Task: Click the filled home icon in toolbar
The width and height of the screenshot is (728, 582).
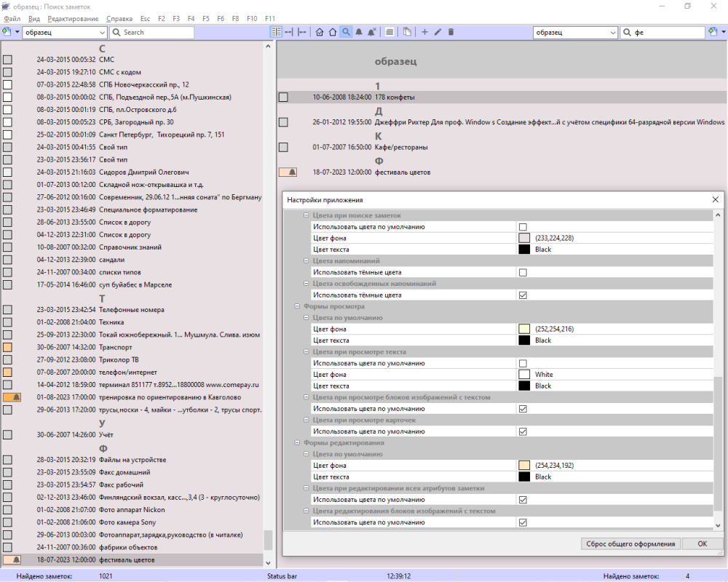Action: click(x=320, y=32)
